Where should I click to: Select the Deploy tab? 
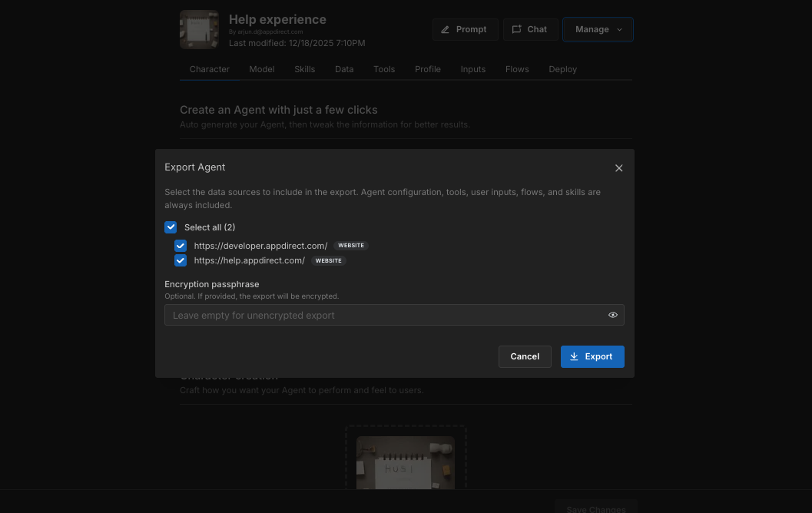[562, 69]
